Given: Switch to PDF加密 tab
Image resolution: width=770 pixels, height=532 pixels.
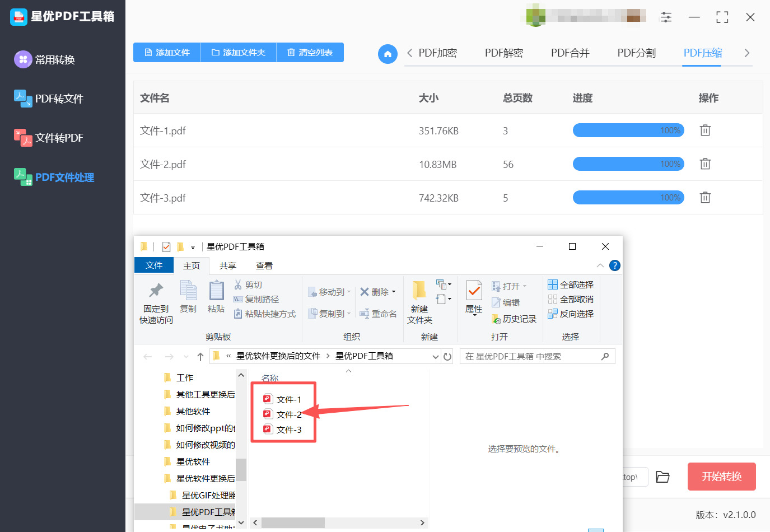Looking at the screenshot, I should pyautogui.click(x=438, y=53).
